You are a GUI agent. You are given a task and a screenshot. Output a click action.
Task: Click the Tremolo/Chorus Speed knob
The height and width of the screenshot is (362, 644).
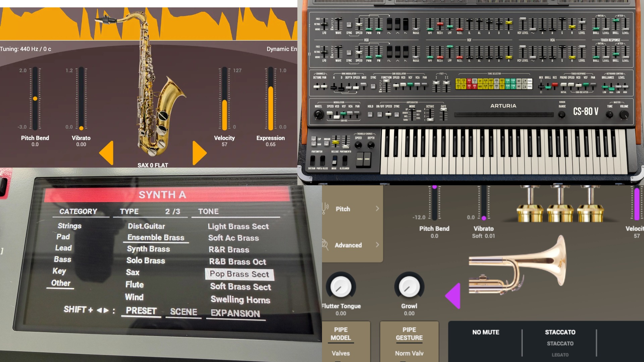[x=358, y=145]
